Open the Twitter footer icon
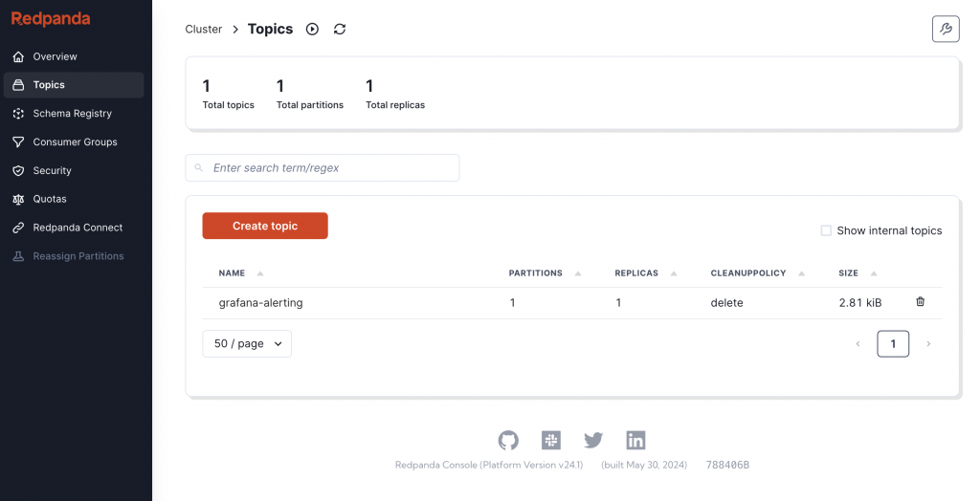The image size is (980, 501). tap(593, 440)
